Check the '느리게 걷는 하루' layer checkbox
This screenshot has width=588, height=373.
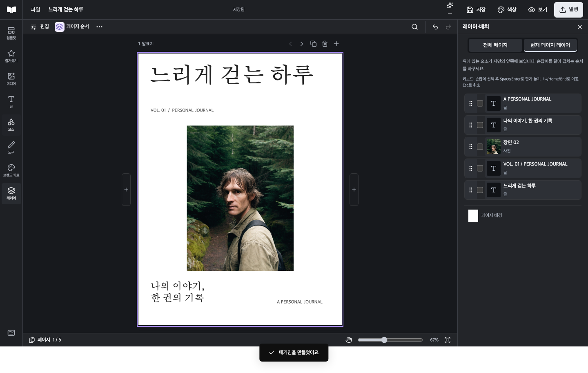480,190
